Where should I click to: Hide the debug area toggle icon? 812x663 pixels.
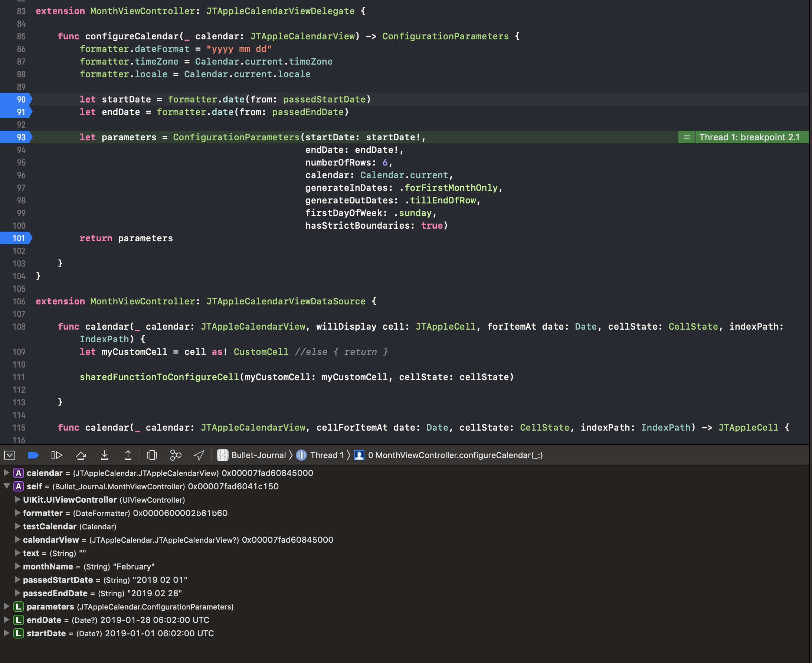point(10,455)
